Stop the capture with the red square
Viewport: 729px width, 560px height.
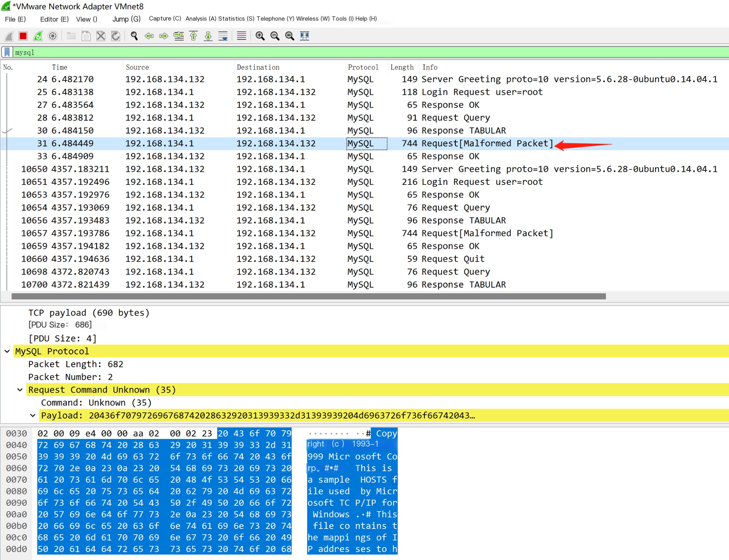(23, 36)
